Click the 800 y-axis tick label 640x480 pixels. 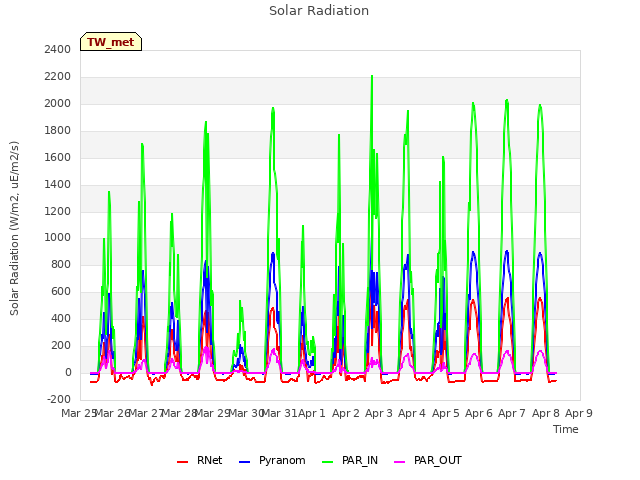(x=61, y=264)
